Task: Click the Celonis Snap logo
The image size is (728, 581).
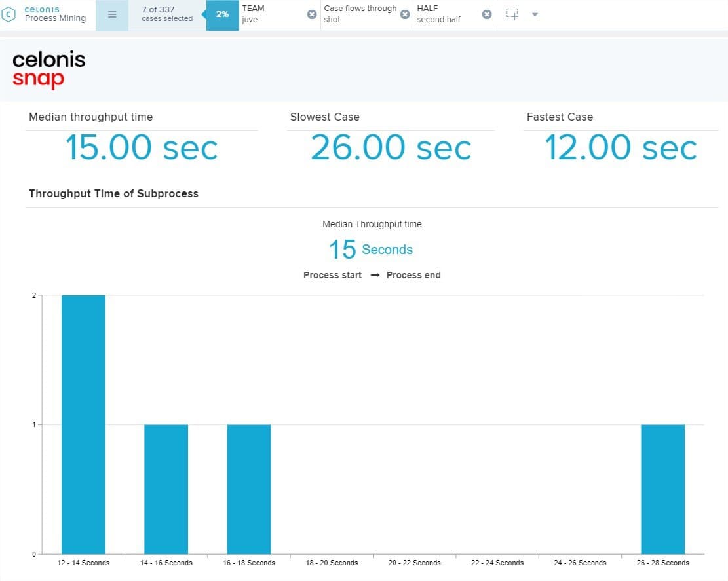Action: pyautogui.click(x=48, y=70)
